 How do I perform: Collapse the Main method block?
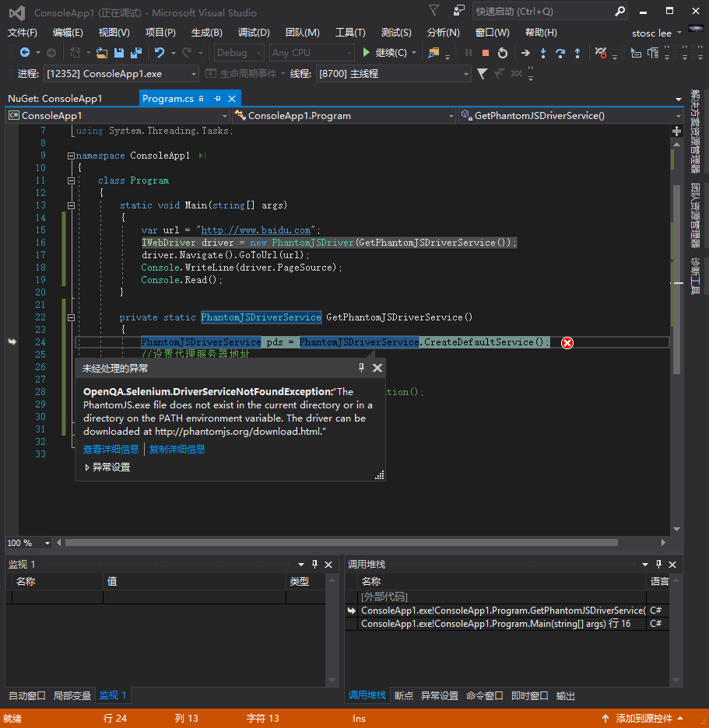71,205
